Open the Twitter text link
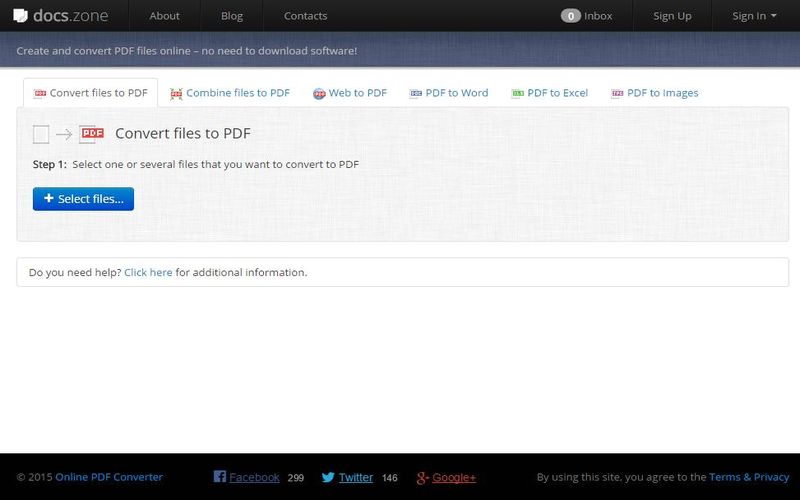The height and width of the screenshot is (500, 800). pyautogui.click(x=356, y=478)
